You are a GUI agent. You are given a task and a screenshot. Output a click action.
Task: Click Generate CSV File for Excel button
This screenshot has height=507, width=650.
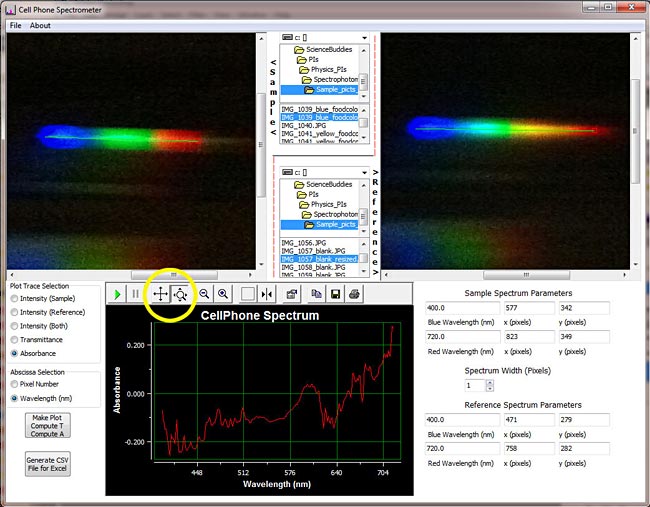(x=47, y=464)
